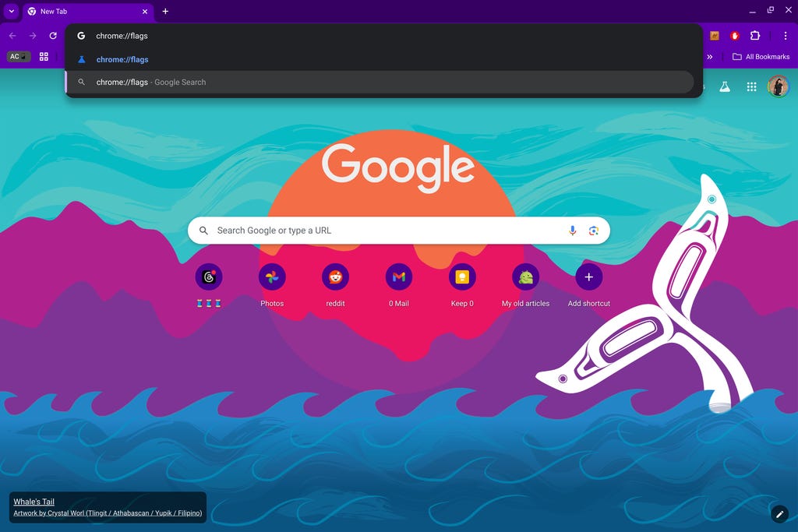Open the Google account profile picture

779,86
